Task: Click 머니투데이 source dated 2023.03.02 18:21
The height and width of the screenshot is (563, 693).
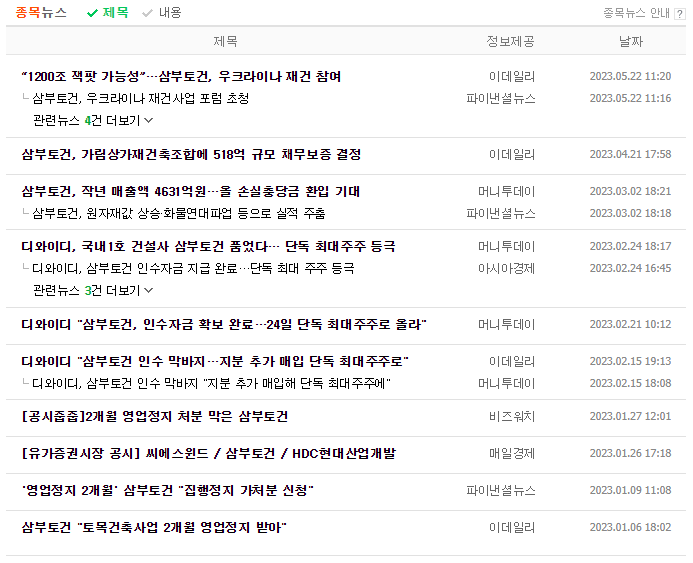Action: click(x=506, y=191)
